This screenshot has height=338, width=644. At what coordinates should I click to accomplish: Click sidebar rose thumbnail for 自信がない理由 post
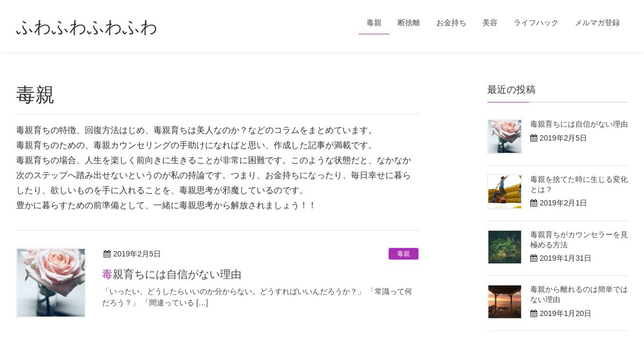(504, 136)
